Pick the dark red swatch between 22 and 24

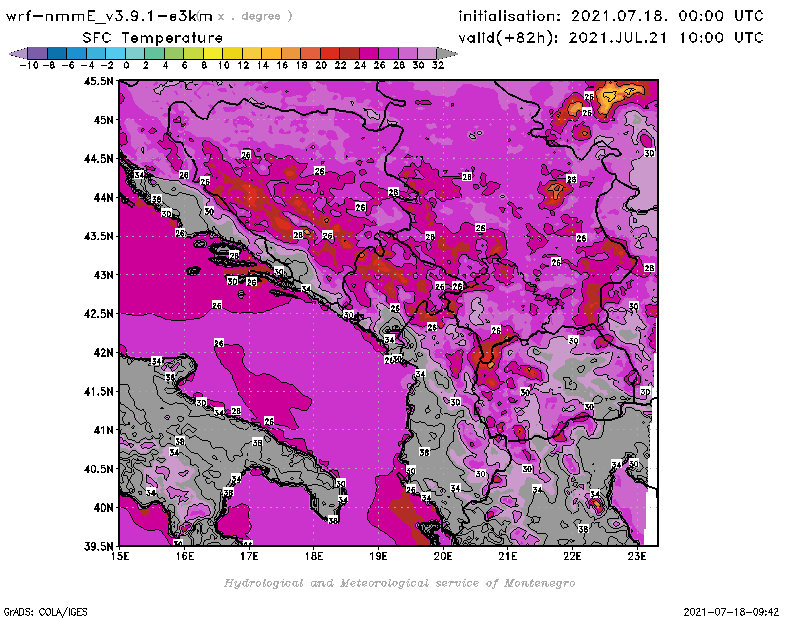pos(349,53)
